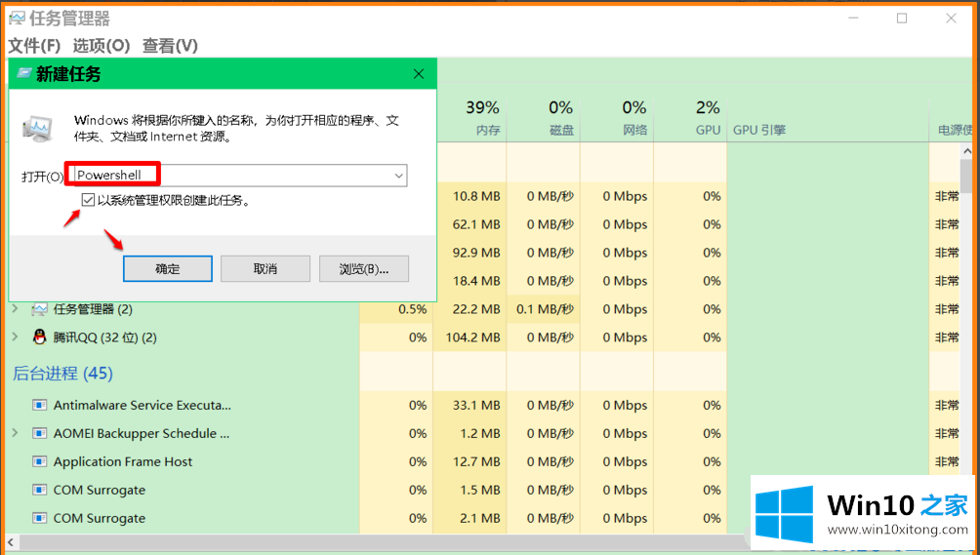Click the Run icon in dialog

(x=40, y=127)
